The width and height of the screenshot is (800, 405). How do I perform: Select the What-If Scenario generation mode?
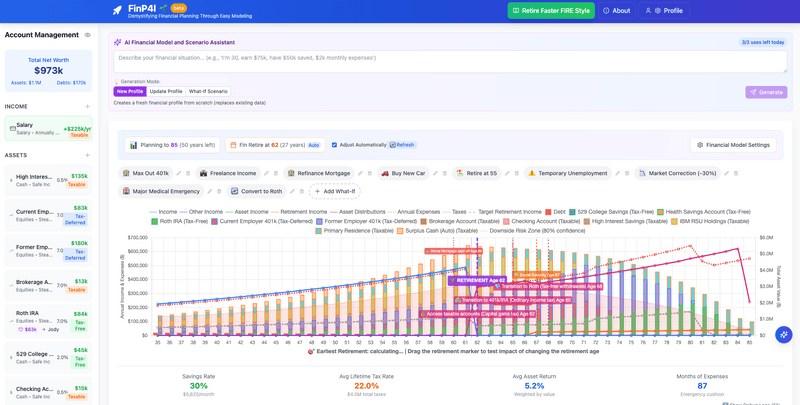pyautogui.click(x=208, y=91)
